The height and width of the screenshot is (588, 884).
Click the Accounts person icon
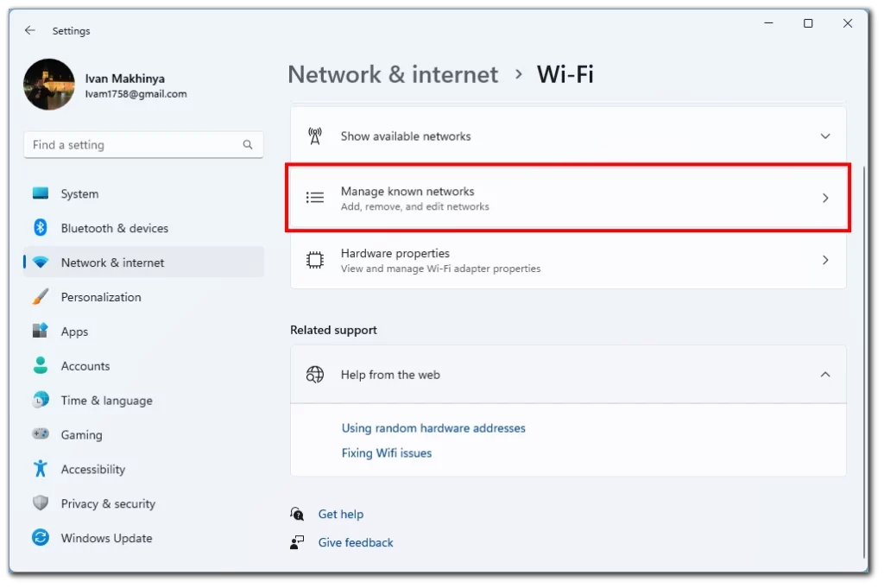(41, 365)
